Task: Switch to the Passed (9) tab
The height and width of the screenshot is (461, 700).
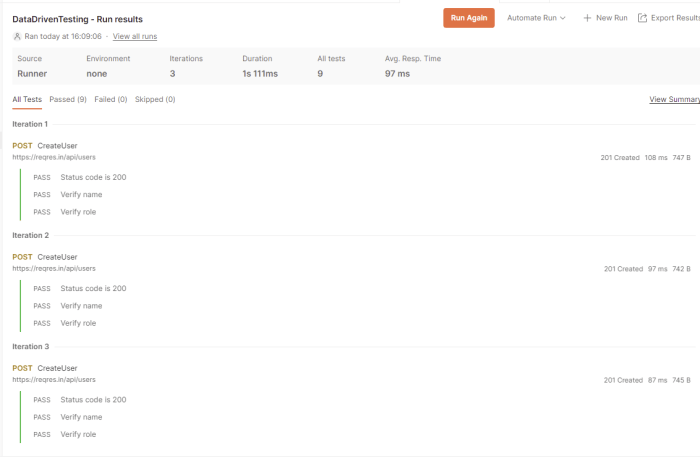Action: click(x=68, y=99)
